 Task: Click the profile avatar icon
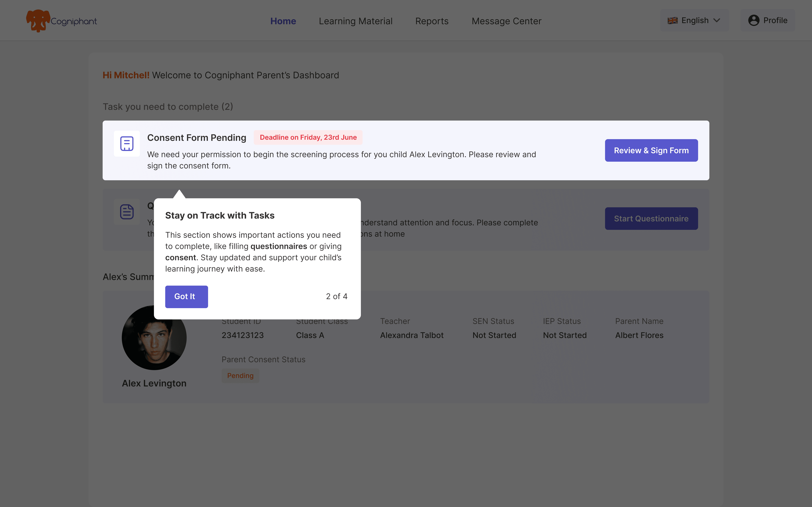point(754,20)
